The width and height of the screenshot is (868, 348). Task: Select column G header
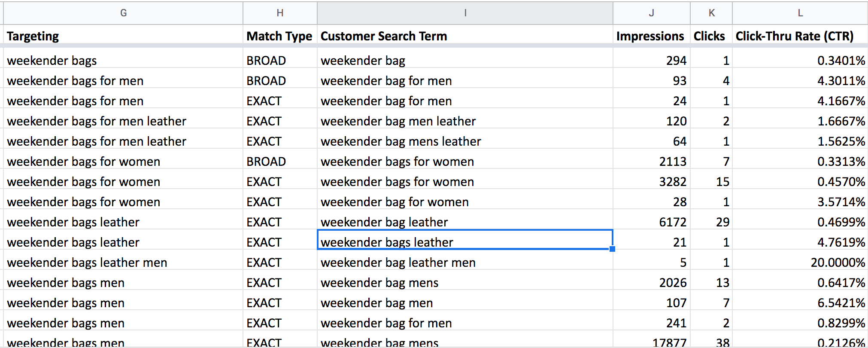(123, 13)
